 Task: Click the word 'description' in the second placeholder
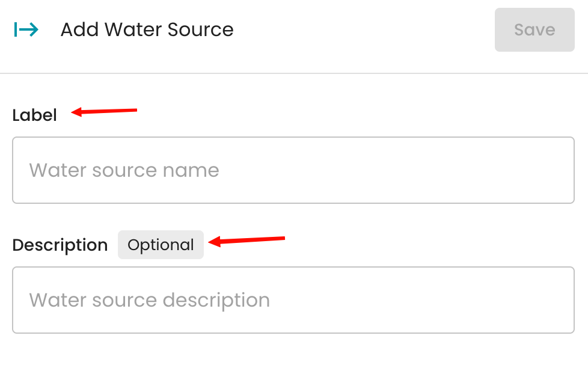point(216,301)
